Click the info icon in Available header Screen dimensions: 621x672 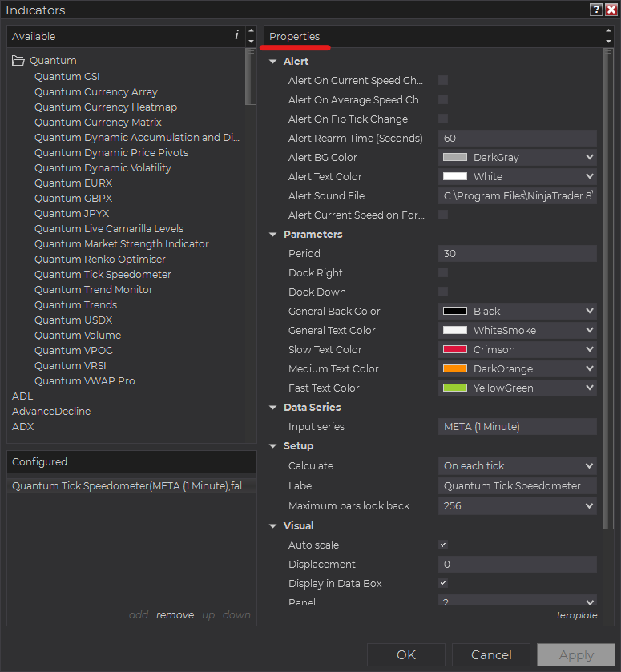click(x=236, y=35)
